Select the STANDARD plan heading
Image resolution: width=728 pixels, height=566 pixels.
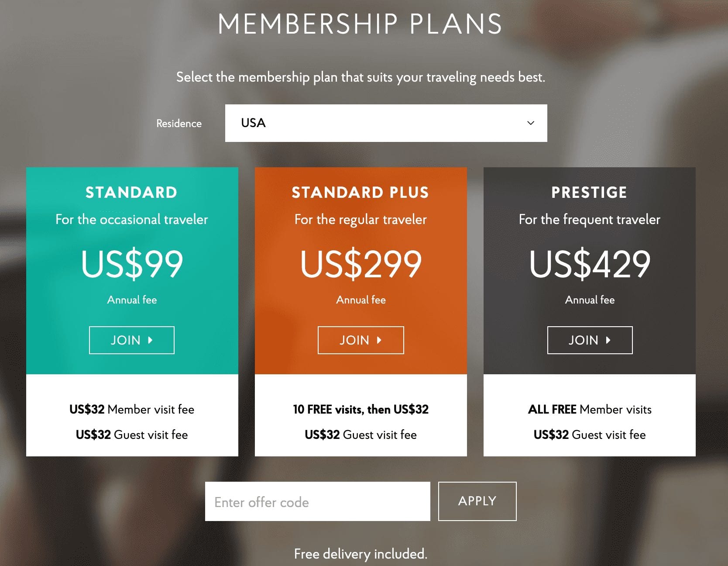point(131,193)
